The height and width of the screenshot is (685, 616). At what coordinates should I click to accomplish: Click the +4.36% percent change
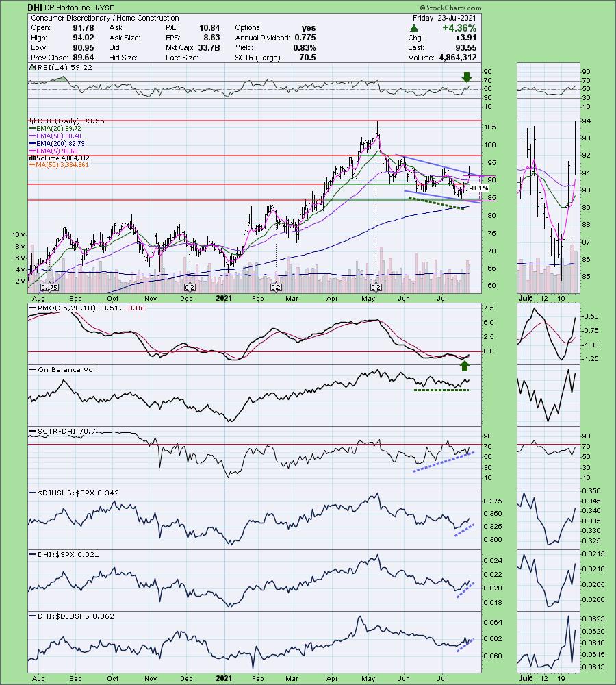[459, 28]
